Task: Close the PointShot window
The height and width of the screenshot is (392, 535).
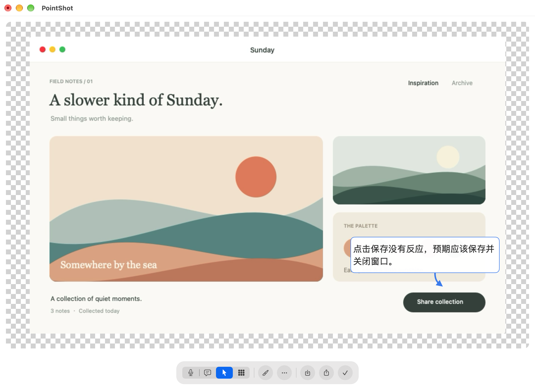Action: (x=8, y=8)
